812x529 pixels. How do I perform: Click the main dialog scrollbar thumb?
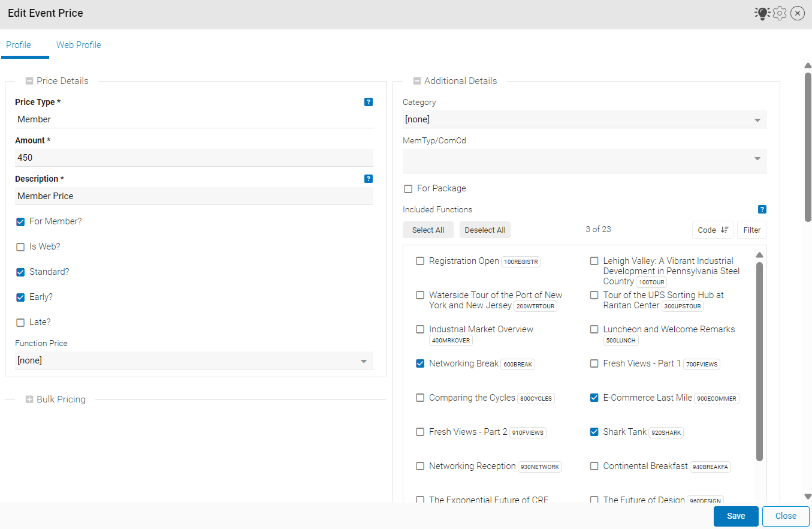coord(808,147)
